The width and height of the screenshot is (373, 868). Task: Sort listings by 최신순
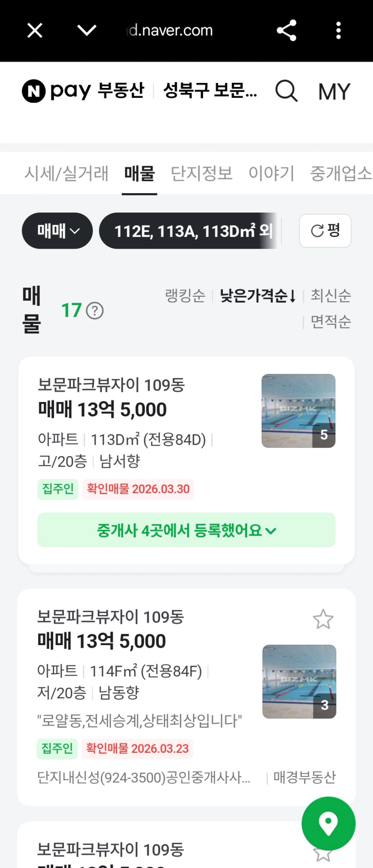331,295
